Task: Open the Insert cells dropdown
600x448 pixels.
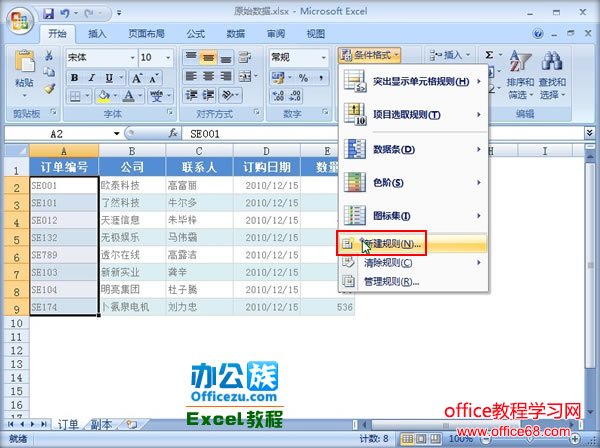Action: point(450,55)
